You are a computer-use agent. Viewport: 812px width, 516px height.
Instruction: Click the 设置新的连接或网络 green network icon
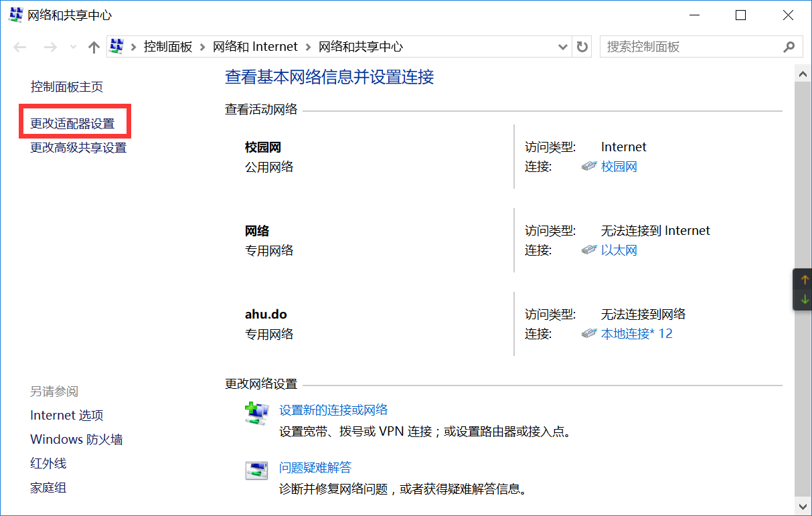tap(256, 413)
